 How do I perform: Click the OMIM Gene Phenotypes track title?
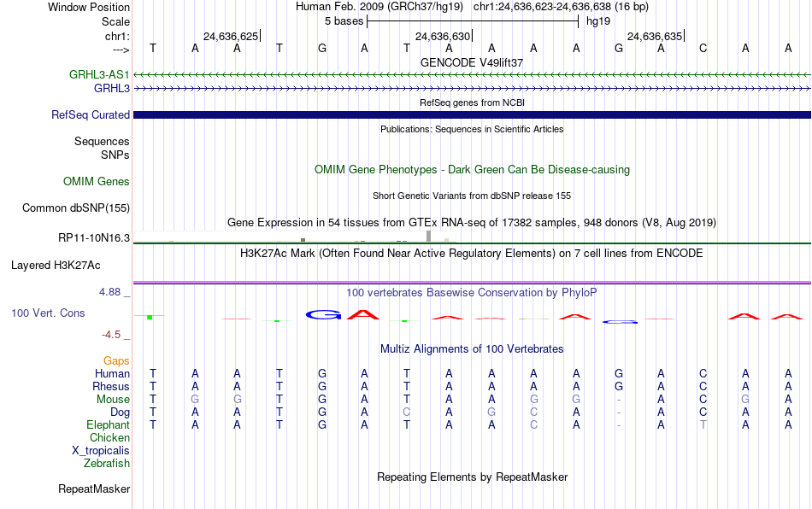(472, 170)
